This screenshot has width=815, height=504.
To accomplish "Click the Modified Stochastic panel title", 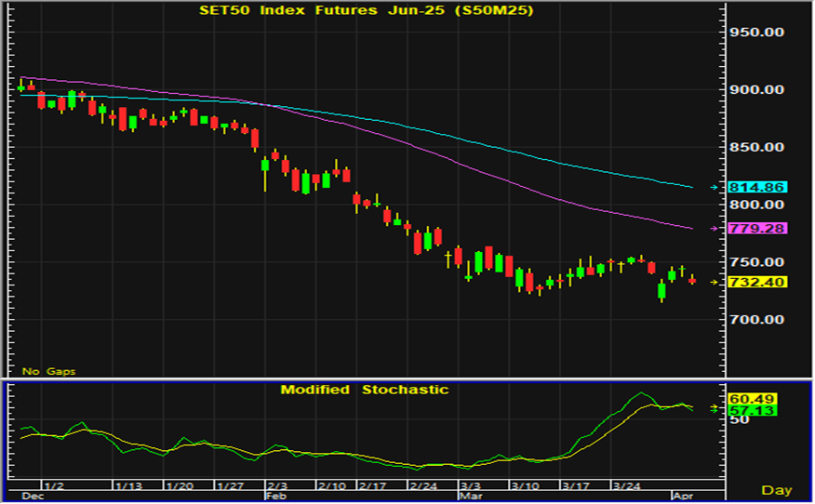I will pyautogui.click(x=365, y=390).
